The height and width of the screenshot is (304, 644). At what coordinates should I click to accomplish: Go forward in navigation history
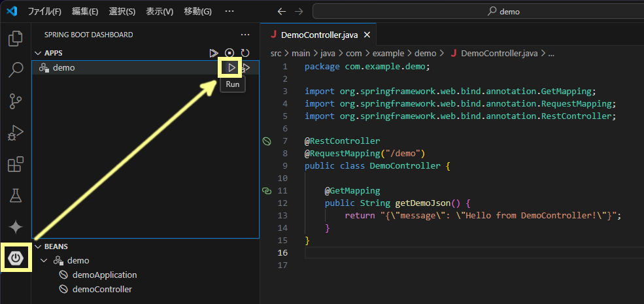299,12
